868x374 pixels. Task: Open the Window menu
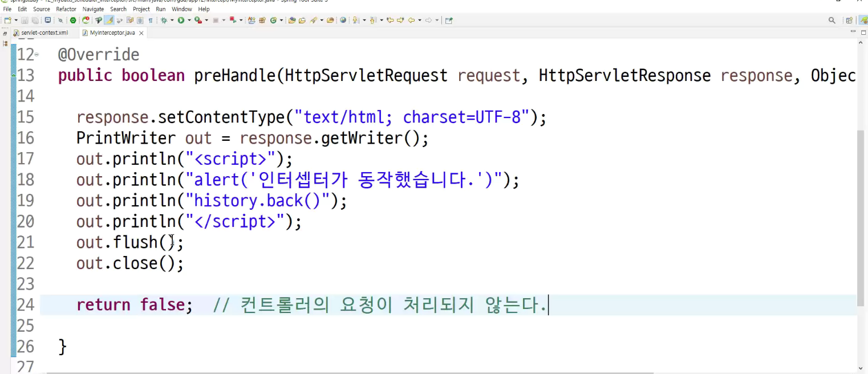182,9
